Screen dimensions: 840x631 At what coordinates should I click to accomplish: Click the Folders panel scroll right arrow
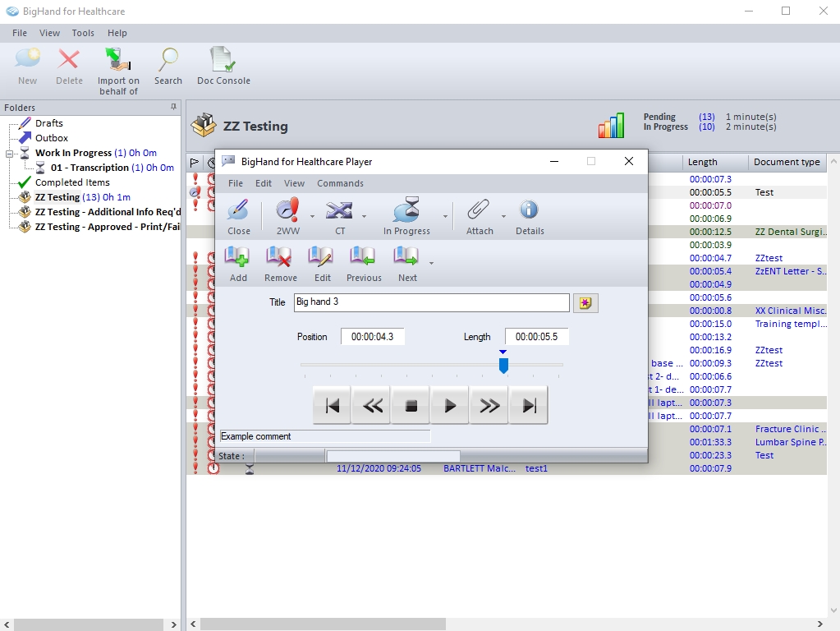coord(173,624)
